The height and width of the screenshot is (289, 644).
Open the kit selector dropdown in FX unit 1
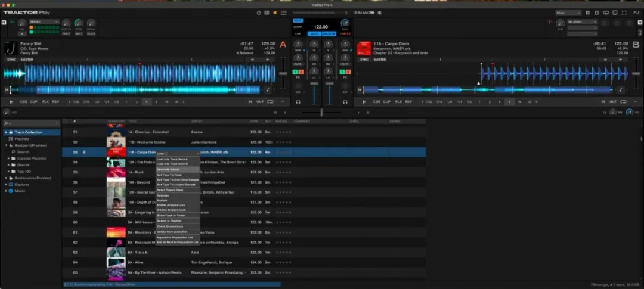pyautogui.click(x=44, y=22)
